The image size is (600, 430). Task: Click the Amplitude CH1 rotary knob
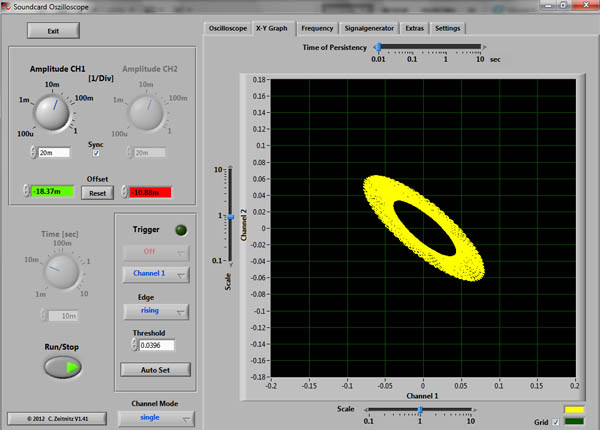52,111
